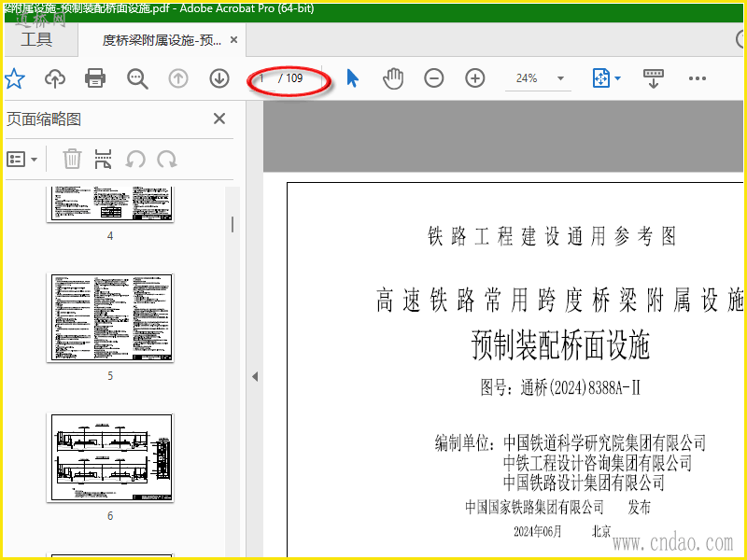The width and height of the screenshot is (747, 560).
Task: Close the page thumbnails panel
Action: 219,119
